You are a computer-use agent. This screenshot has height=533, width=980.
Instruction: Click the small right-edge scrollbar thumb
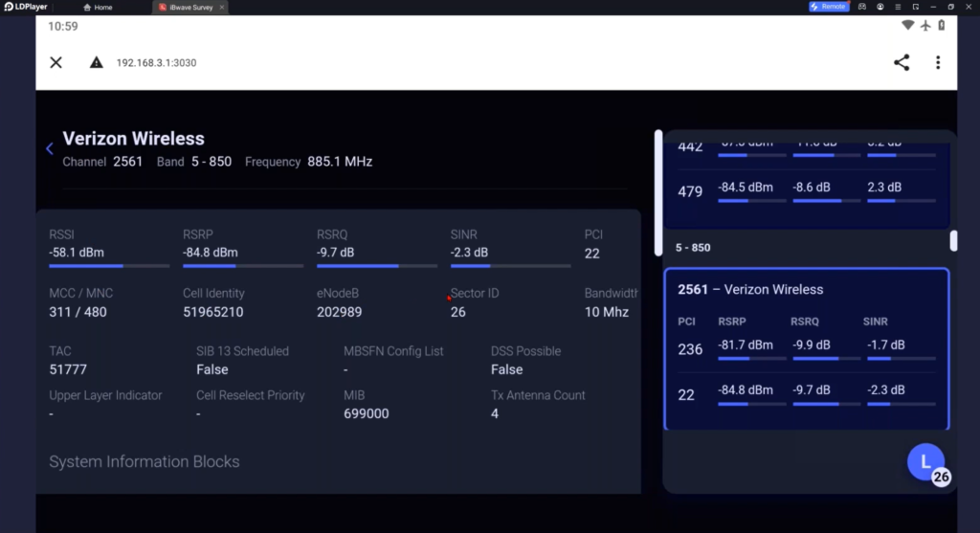[953, 240]
